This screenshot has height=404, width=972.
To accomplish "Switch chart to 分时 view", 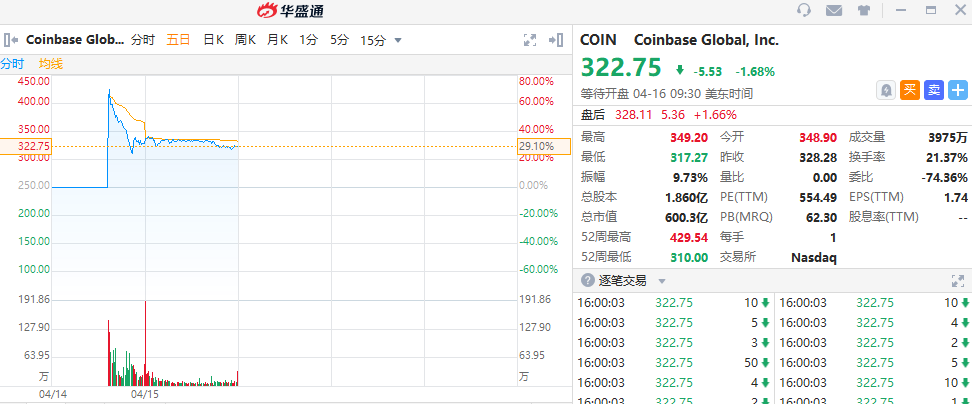I will pos(143,40).
